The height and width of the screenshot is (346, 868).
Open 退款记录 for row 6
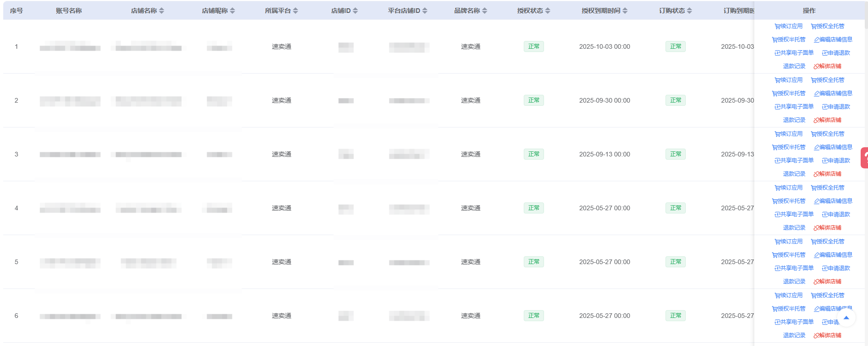click(x=794, y=335)
